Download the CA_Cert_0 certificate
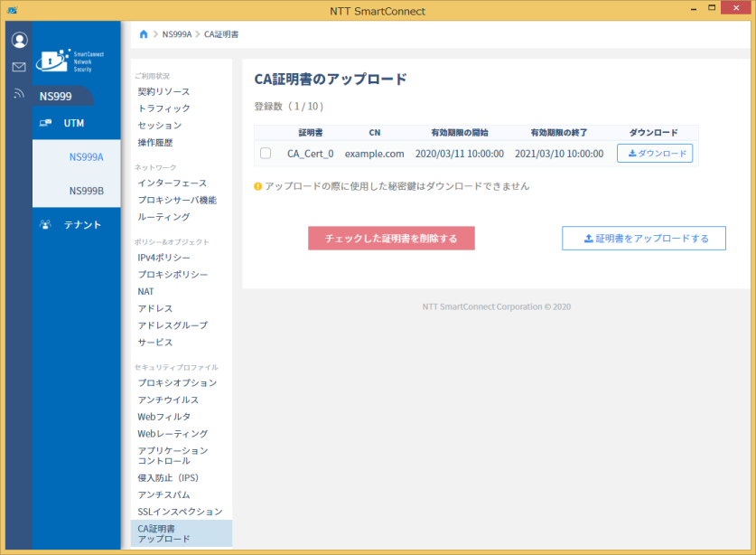This screenshot has width=756, height=555. pyautogui.click(x=655, y=153)
